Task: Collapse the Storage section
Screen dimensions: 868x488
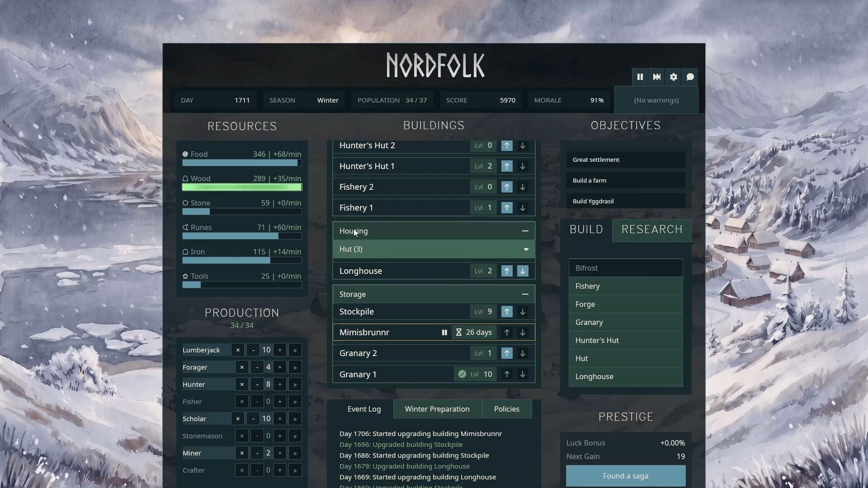Action: pyautogui.click(x=525, y=294)
